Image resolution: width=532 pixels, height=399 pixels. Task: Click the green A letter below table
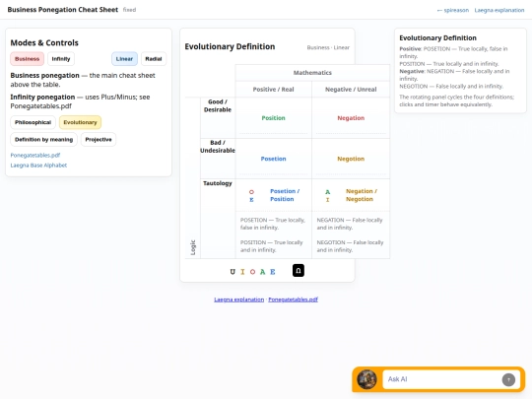pyautogui.click(x=262, y=272)
